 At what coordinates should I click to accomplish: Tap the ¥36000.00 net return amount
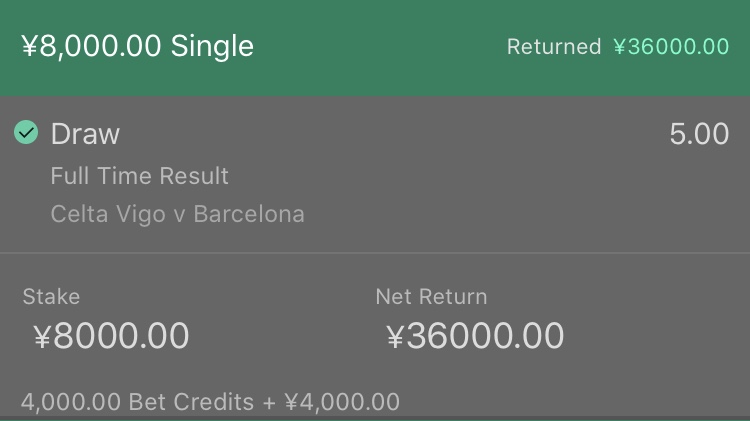[x=475, y=335]
